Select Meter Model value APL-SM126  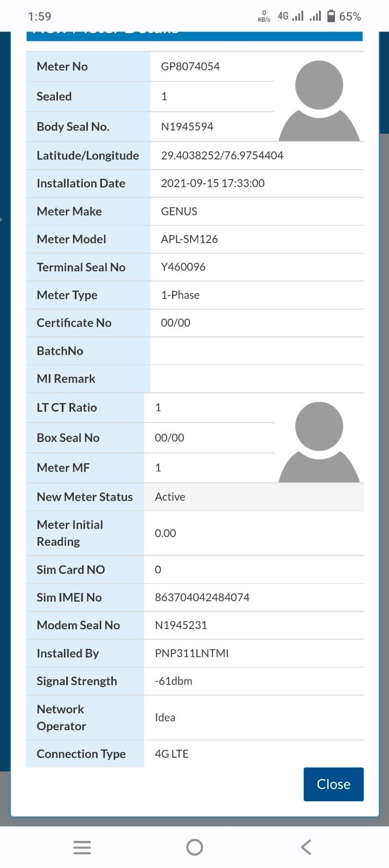189,239
